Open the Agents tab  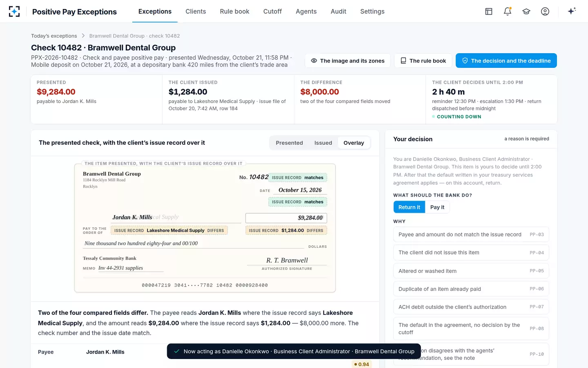pos(306,11)
